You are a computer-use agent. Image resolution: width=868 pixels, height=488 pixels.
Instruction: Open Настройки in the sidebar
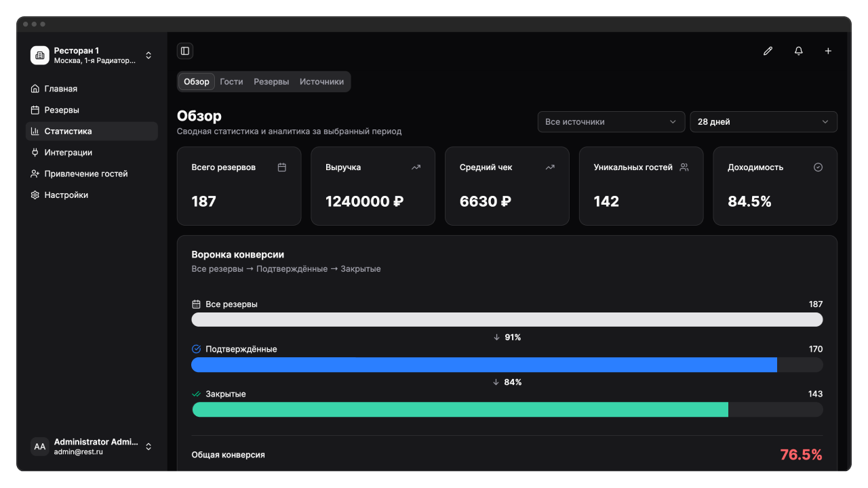pyautogui.click(x=66, y=195)
